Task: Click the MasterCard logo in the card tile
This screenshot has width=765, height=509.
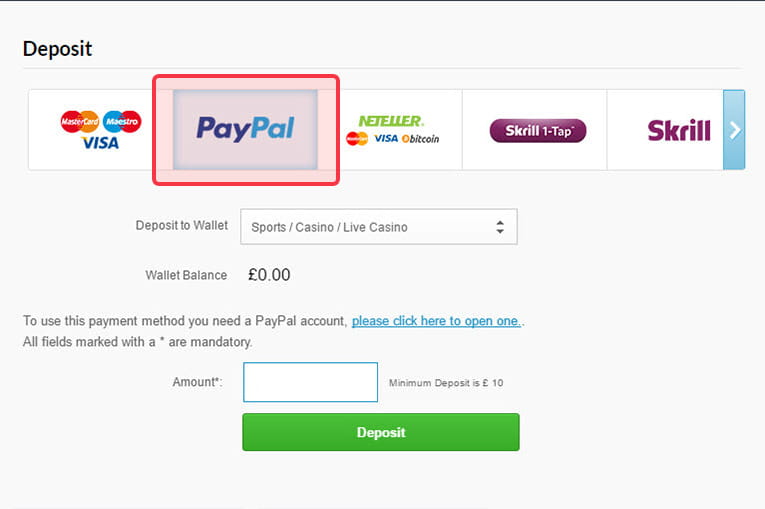Action: (80, 121)
